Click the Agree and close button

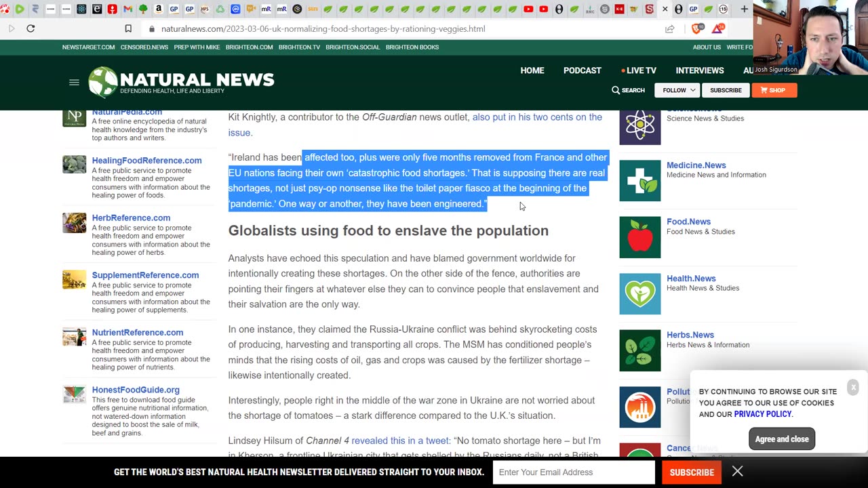782,439
